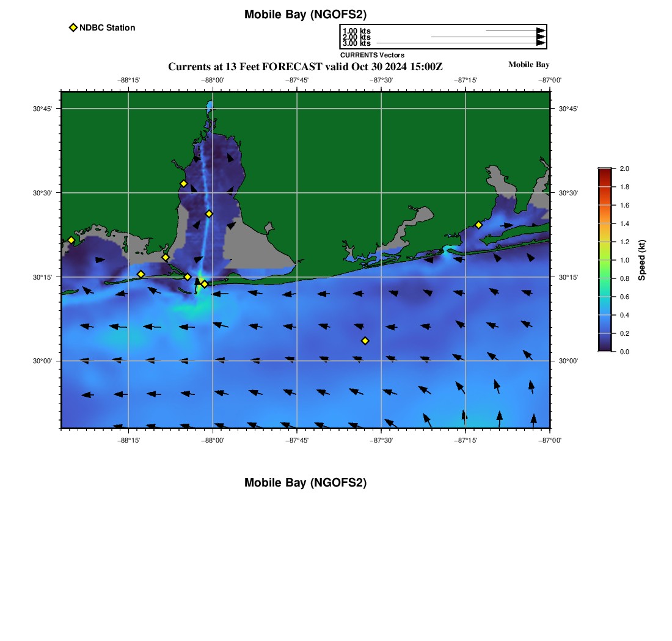The image size is (672, 641).
Task: Click the Speed (kt) colorbar label
Action: [x=641, y=260]
